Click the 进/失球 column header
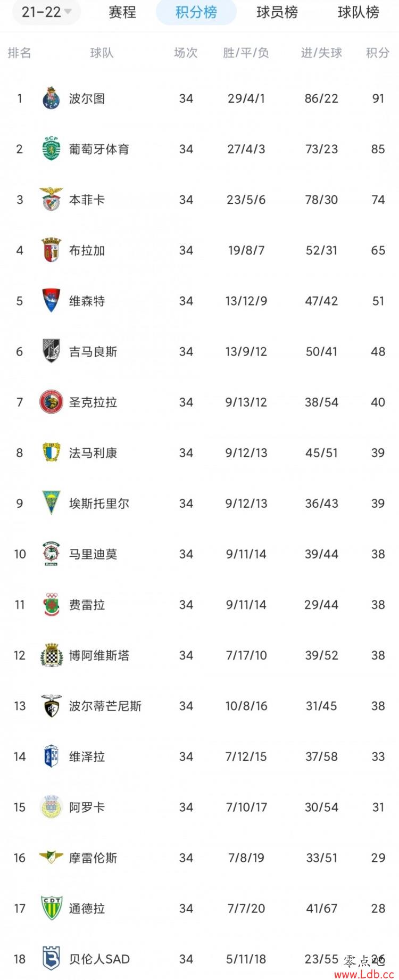Image resolution: width=399 pixels, height=980 pixels. coord(321,53)
